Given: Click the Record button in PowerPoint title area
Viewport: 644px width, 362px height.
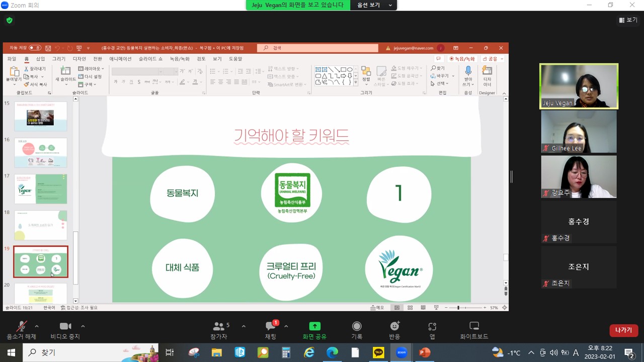Looking at the screenshot, I should click(x=462, y=59).
